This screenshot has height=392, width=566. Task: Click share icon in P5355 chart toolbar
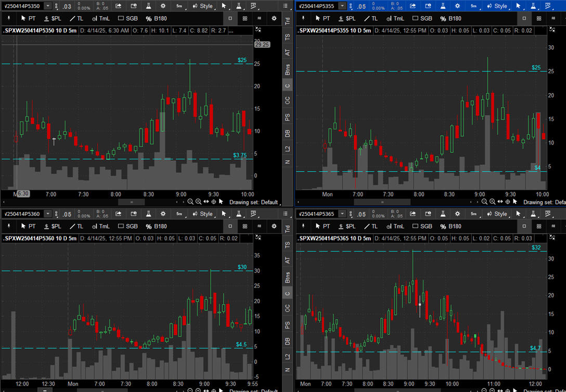413,6
